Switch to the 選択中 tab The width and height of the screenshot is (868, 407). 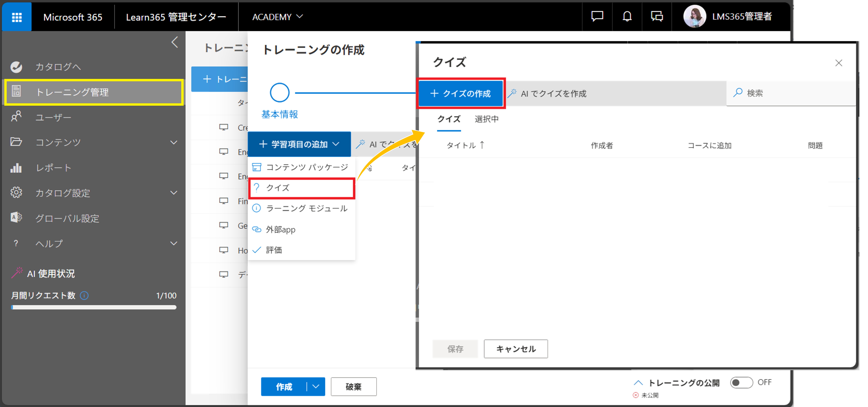487,119
